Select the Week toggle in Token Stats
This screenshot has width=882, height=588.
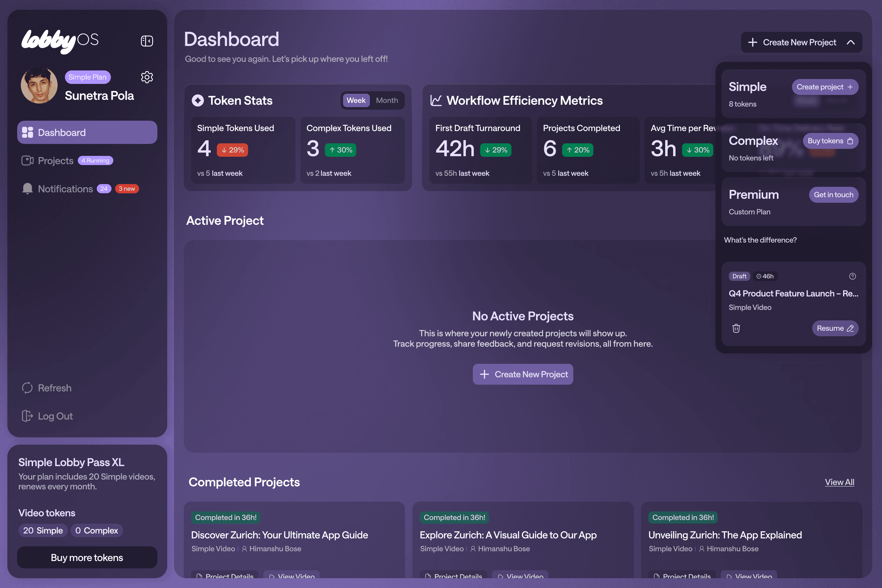pyautogui.click(x=356, y=100)
